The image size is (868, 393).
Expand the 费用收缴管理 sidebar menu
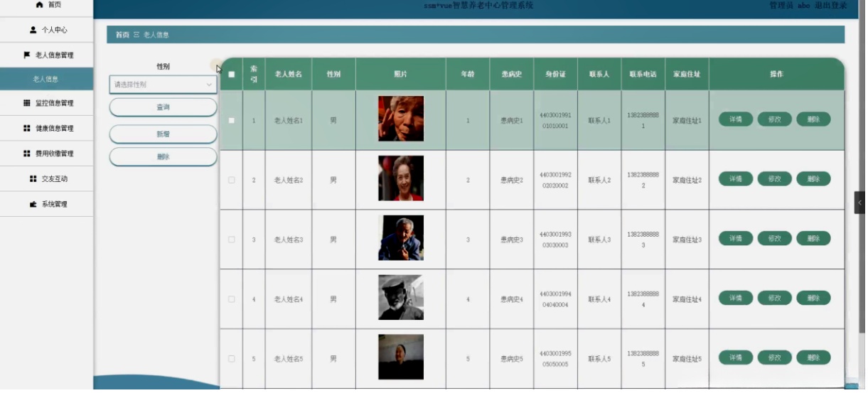[47, 154]
